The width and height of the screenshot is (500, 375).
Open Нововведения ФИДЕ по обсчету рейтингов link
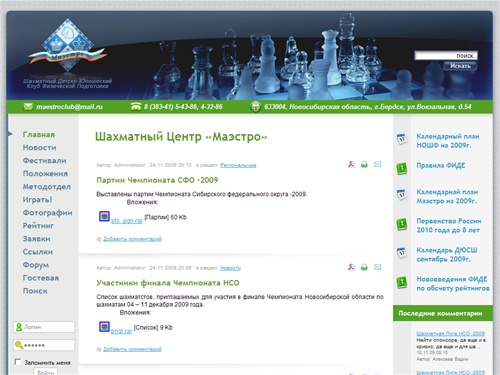tap(453, 283)
